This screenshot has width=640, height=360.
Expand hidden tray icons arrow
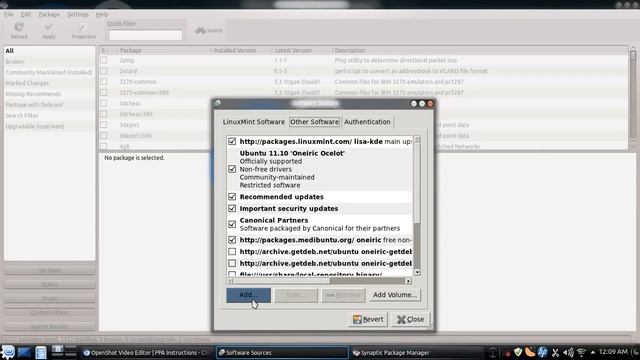[593, 352]
